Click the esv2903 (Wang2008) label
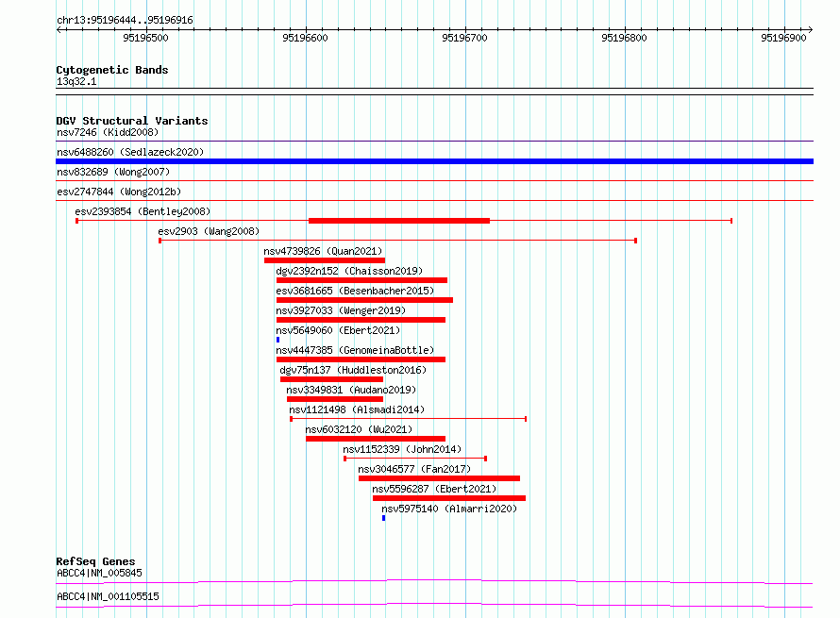Viewport: 840px width, 618px height. pos(209,231)
